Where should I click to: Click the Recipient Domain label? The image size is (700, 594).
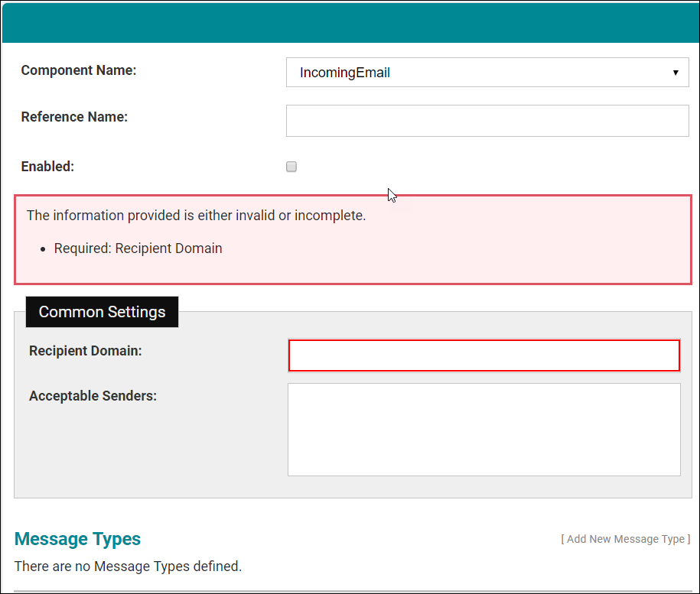pyautogui.click(x=86, y=351)
